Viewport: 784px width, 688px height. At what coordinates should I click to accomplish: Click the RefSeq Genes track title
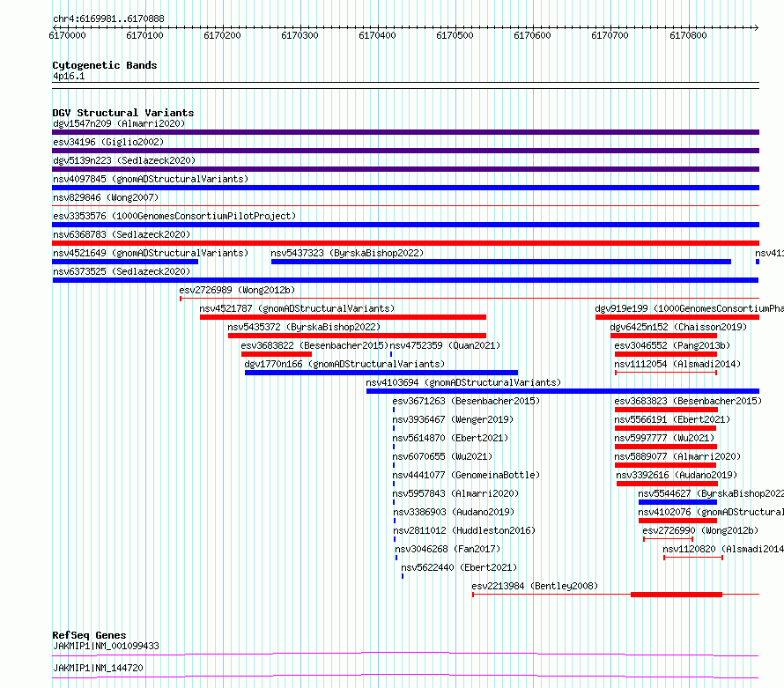[x=89, y=635]
